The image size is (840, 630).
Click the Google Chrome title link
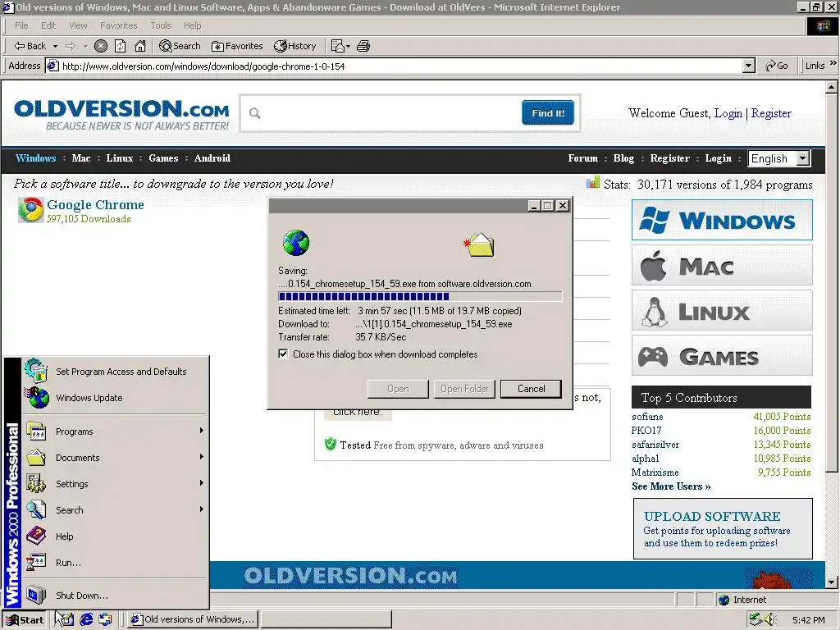pos(95,204)
